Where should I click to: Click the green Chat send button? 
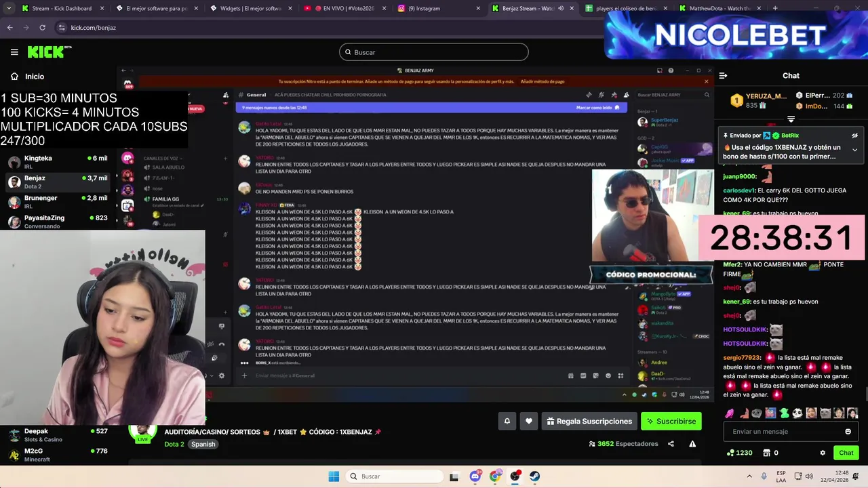[x=846, y=453]
